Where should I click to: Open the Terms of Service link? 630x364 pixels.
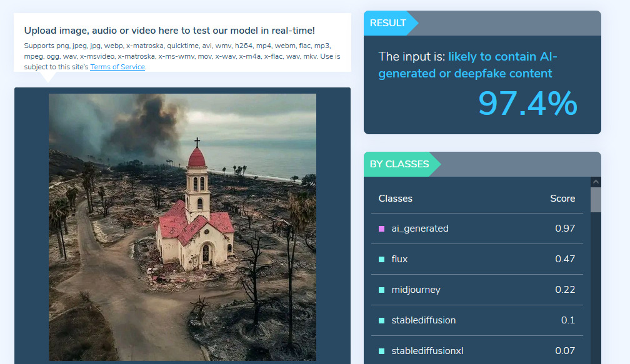117,67
